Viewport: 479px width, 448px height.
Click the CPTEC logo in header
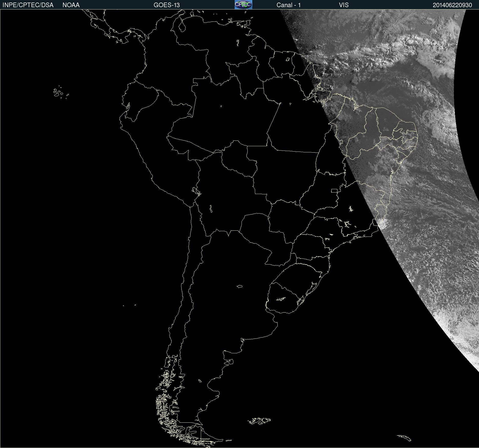tap(243, 5)
